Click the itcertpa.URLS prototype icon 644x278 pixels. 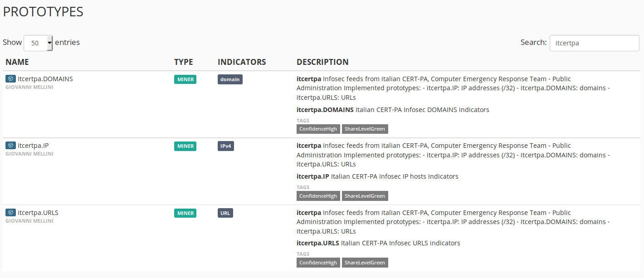pos(10,213)
